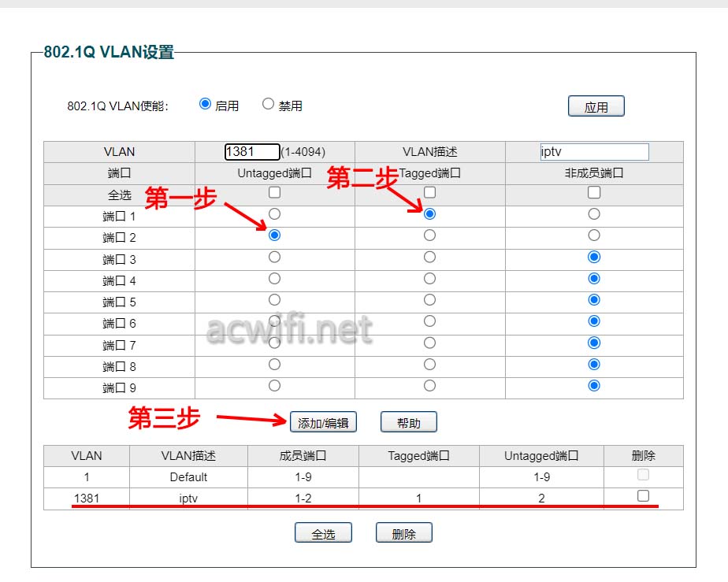The width and height of the screenshot is (728, 582).
Task: Set 端口 8 to 非成员端口
Action: (x=594, y=365)
